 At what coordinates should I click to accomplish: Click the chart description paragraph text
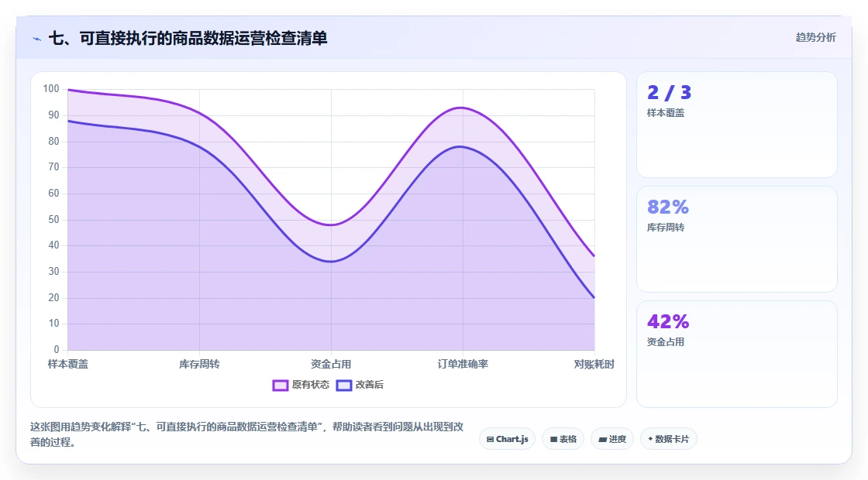247,434
